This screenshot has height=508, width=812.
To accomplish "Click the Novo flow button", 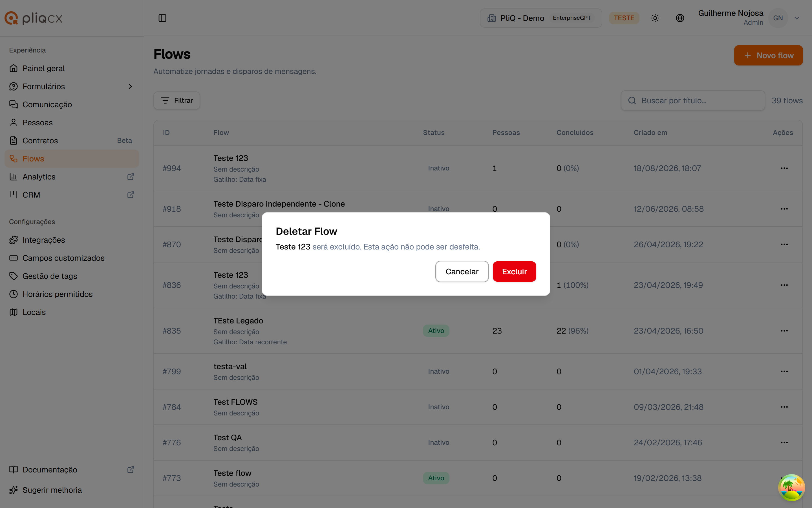I will [x=768, y=55].
